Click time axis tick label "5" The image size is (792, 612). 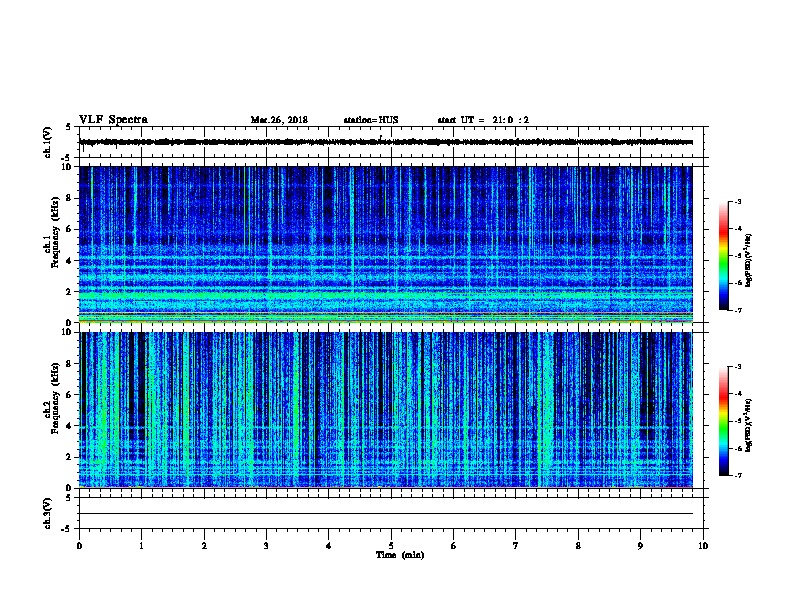pos(391,545)
